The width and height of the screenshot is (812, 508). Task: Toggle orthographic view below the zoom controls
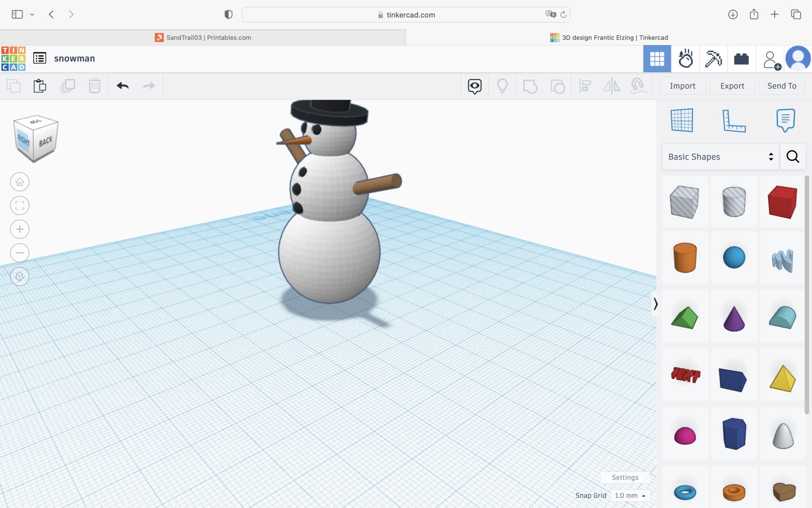tap(19, 277)
